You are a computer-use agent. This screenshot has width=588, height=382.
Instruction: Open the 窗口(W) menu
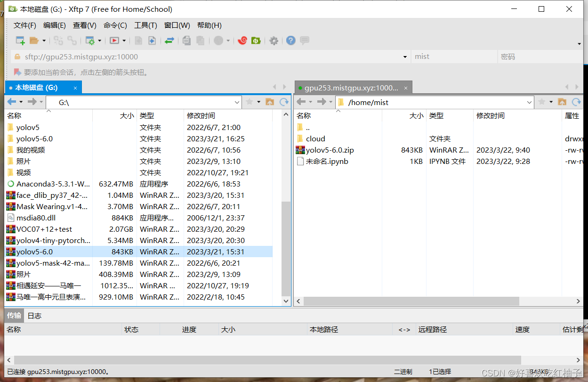point(177,25)
